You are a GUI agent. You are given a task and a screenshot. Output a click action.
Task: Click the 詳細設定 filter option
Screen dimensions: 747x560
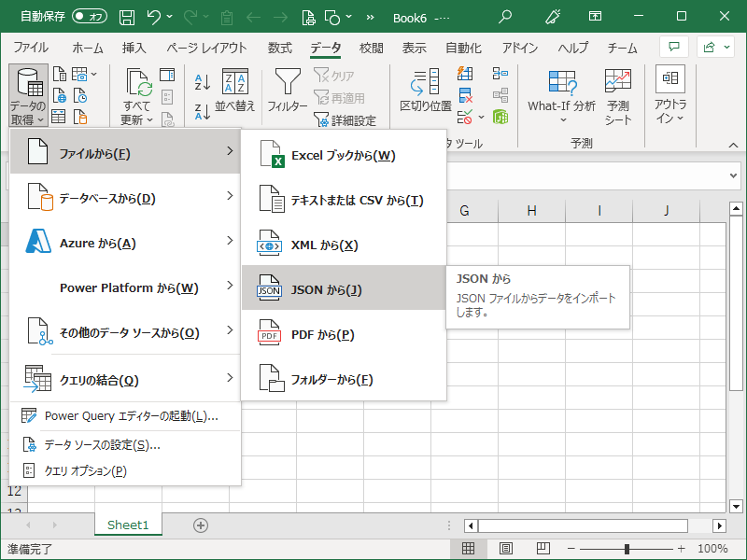345,120
